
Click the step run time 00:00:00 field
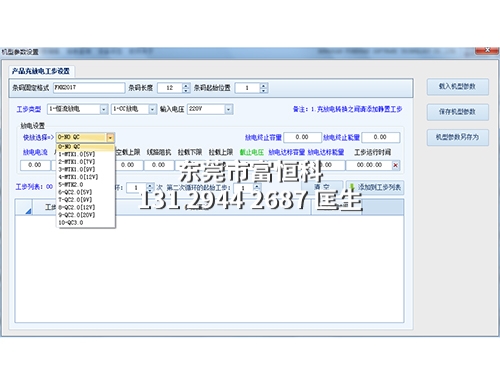pos(369,165)
